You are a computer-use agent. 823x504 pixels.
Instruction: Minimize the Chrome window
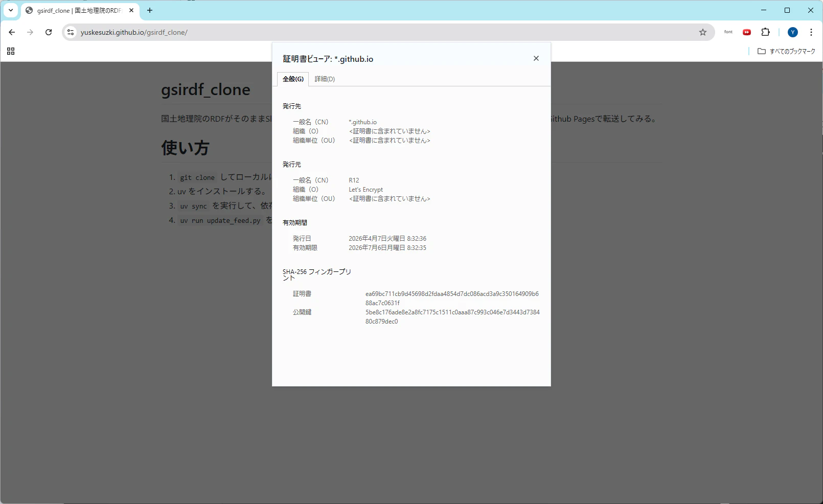coord(764,10)
